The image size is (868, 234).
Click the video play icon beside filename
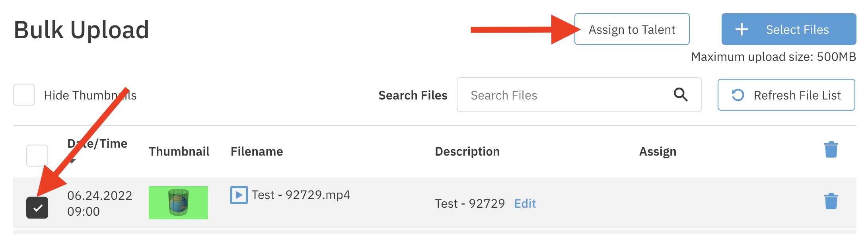pyautogui.click(x=239, y=195)
